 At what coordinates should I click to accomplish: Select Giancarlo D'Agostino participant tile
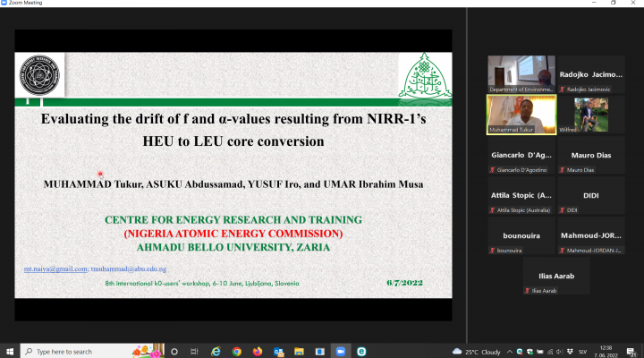(521, 155)
